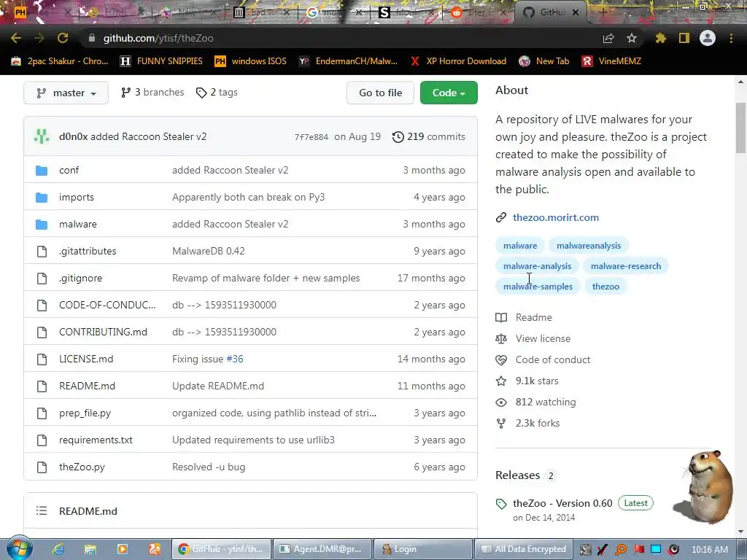Click d0n0x's avatar in the commit header
Image resolution: width=747 pixels, height=560 pixels.
click(42, 136)
